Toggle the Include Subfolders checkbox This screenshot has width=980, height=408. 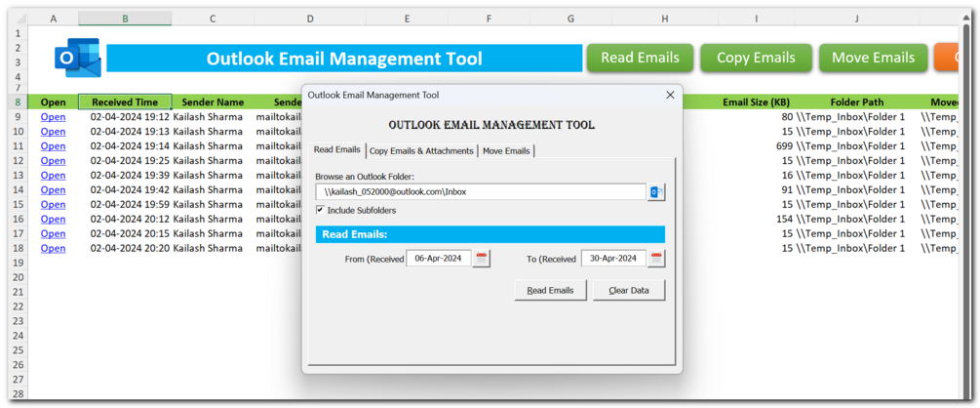click(320, 210)
